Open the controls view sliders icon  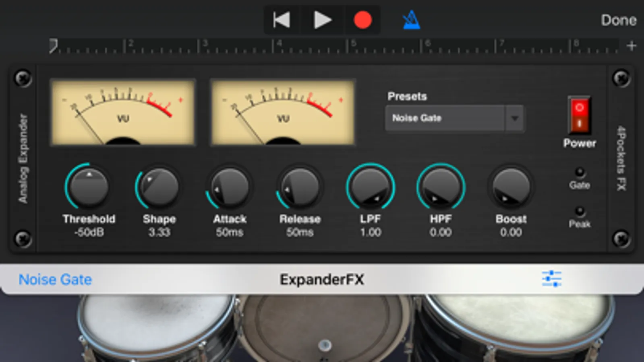click(552, 279)
